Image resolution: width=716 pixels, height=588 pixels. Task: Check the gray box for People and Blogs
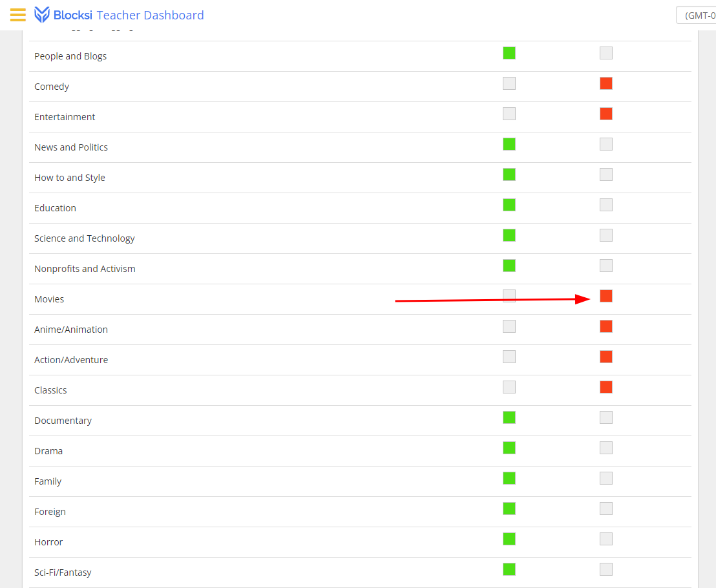(606, 53)
